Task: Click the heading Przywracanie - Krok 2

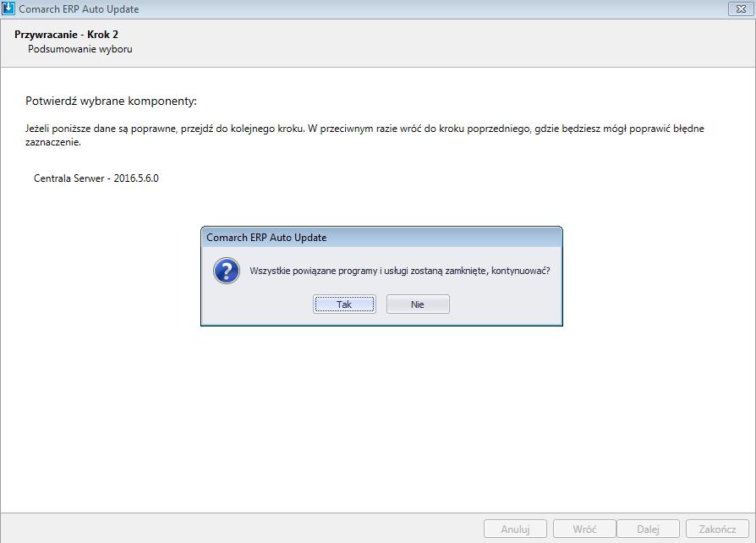Action: (x=66, y=35)
